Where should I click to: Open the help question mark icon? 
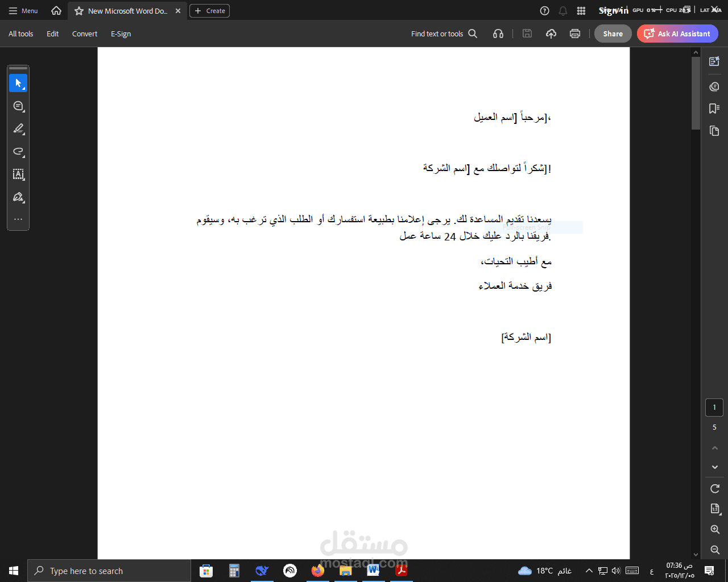coord(545,11)
